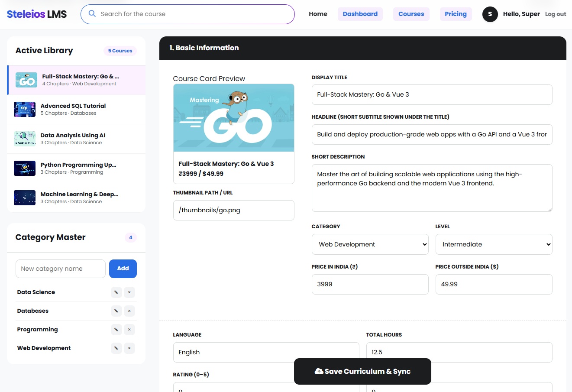Click the search magnifier icon
Viewport: 572px width, 392px height.
(92, 14)
